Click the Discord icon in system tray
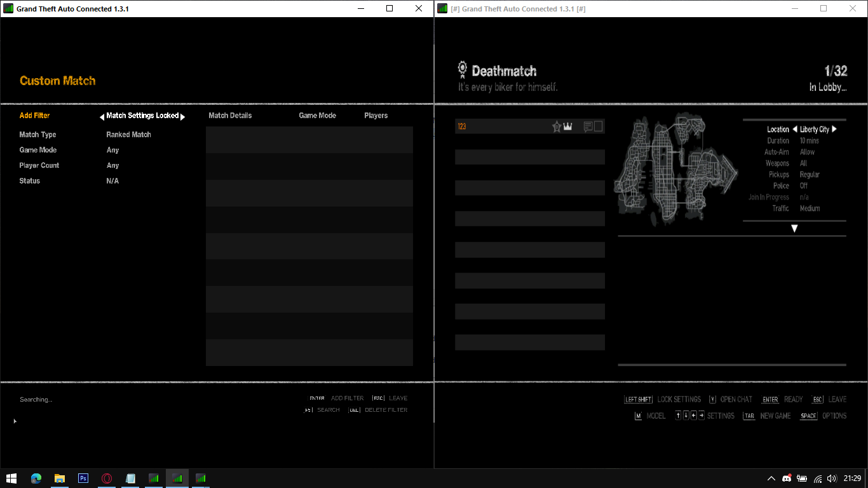The height and width of the screenshot is (488, 868). [x=787, y=478]
